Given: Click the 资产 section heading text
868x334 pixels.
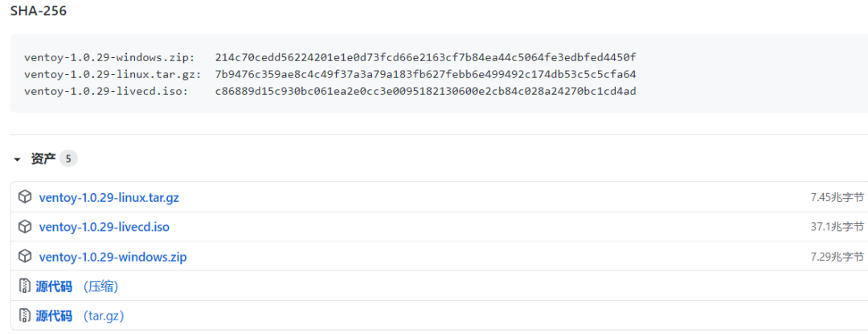Looking at the screenshot, I should (x=43, y=159).
